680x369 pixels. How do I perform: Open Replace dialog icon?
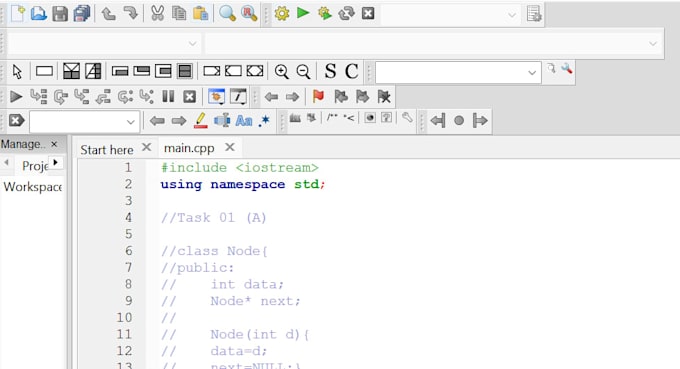click(x=249, y=14)
